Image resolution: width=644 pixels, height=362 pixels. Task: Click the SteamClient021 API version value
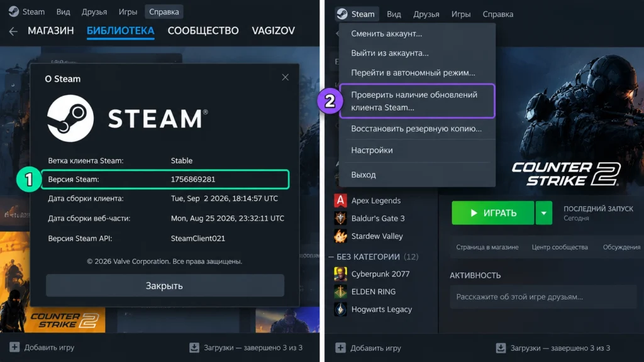pyautogui.click(x=198, y=238)
